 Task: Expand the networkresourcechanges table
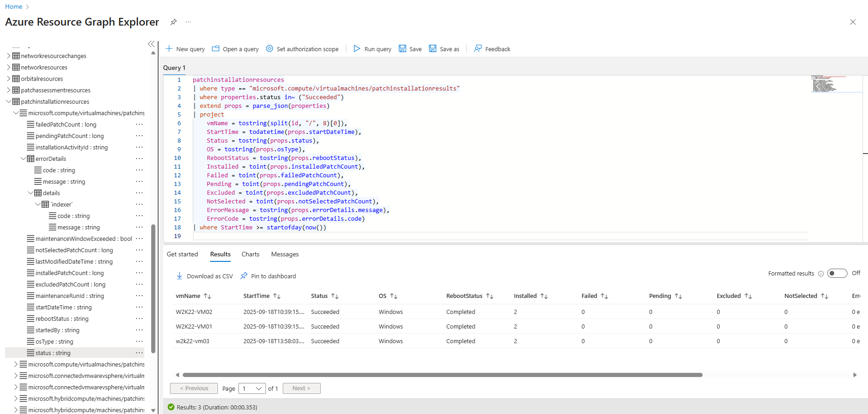pos(9,56)
